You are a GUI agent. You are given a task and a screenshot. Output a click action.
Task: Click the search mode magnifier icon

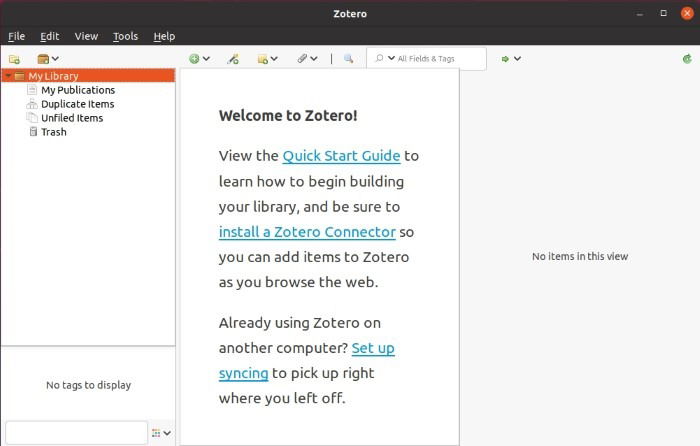379,58
